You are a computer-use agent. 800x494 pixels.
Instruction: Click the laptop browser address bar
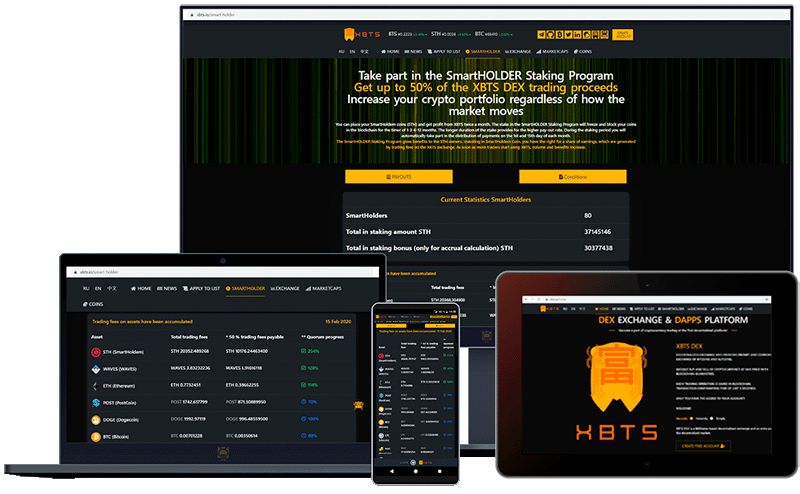point(222,272)
